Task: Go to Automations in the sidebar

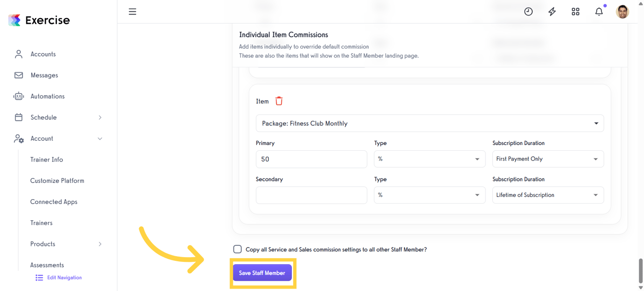Action: click(x=47, y=97)
